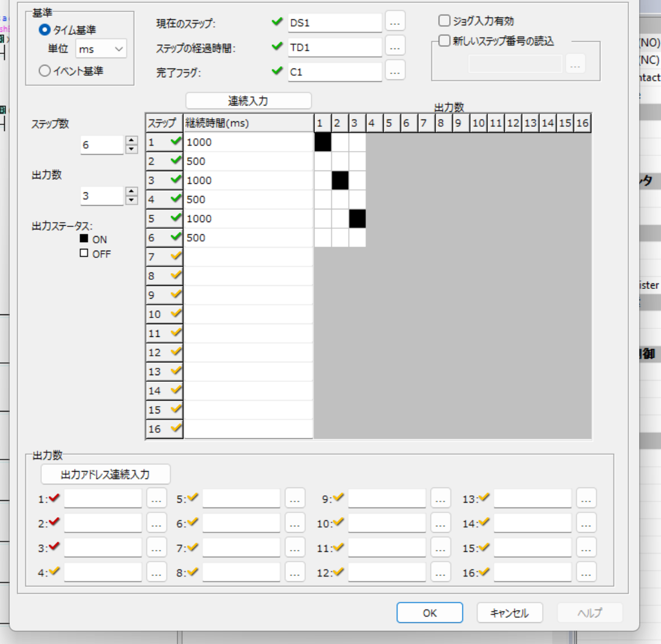Decrease 出力数 with down arrow
This screenshot has width=661, height=644.
point(132,200)
